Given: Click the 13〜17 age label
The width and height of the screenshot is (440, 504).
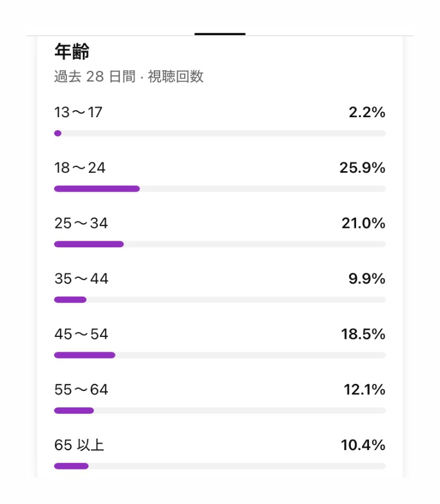Looking at the screenshot, I should 79,113.
